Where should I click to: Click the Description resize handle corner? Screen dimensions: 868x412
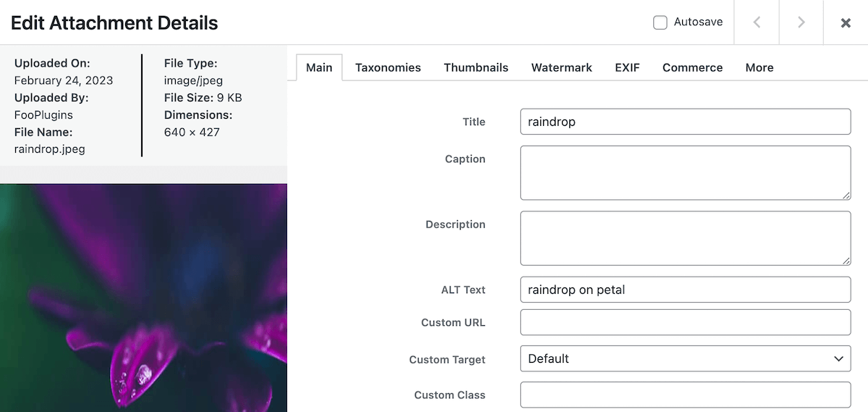pos(846,261)
